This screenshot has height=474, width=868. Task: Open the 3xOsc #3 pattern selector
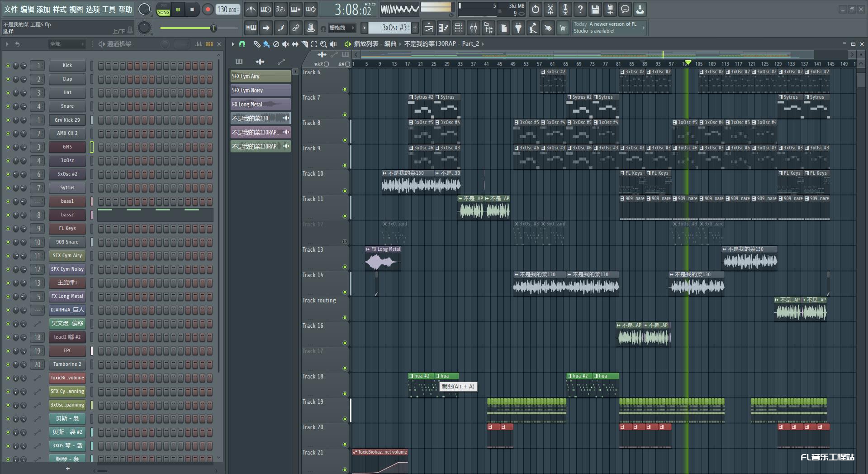[390, 28]
